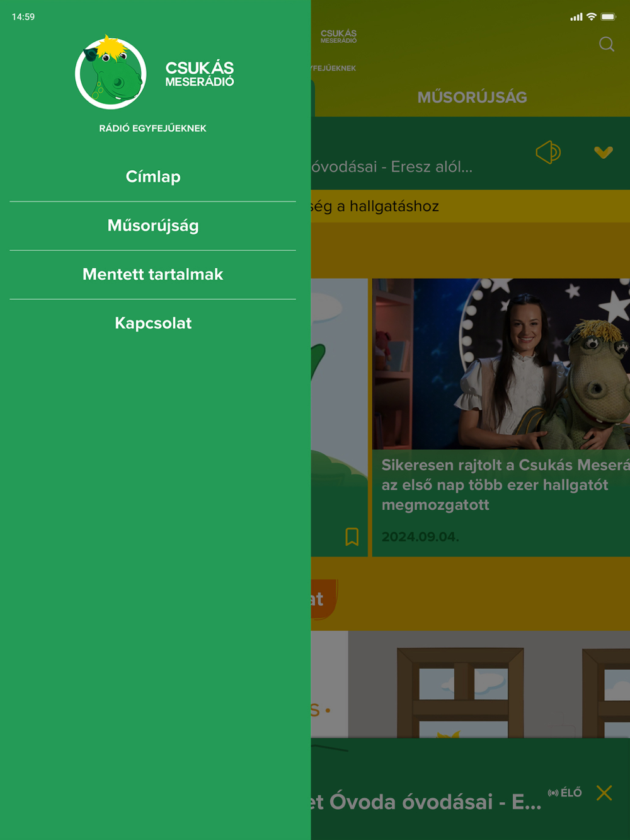The width and height of the screenshot is (630, 840).
Task: Click the Csukás Meserádió header logo
Action: tap(338, 37)
